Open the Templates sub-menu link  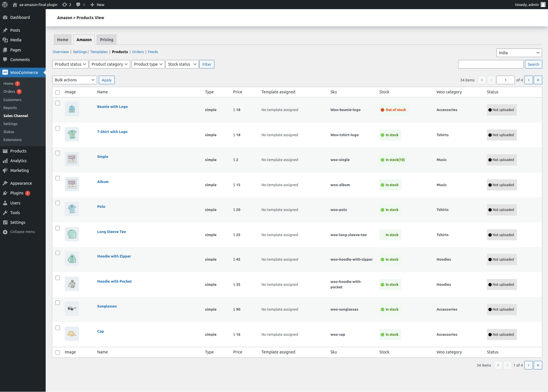coord(99,52)
